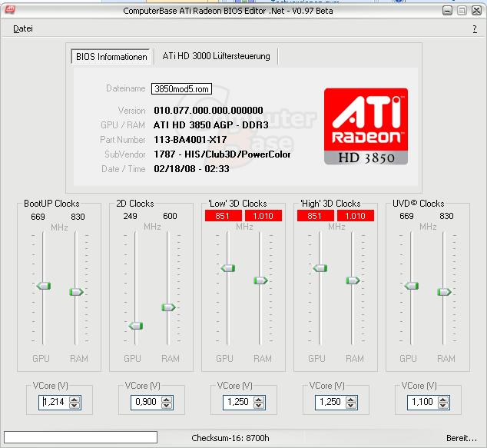Close the BIOS Editor window

coord(476,11)
